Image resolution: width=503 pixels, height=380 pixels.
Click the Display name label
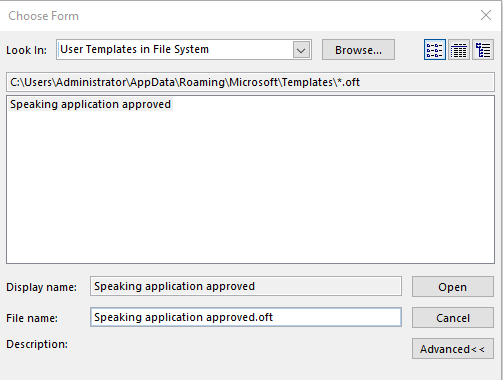point(41,287)
